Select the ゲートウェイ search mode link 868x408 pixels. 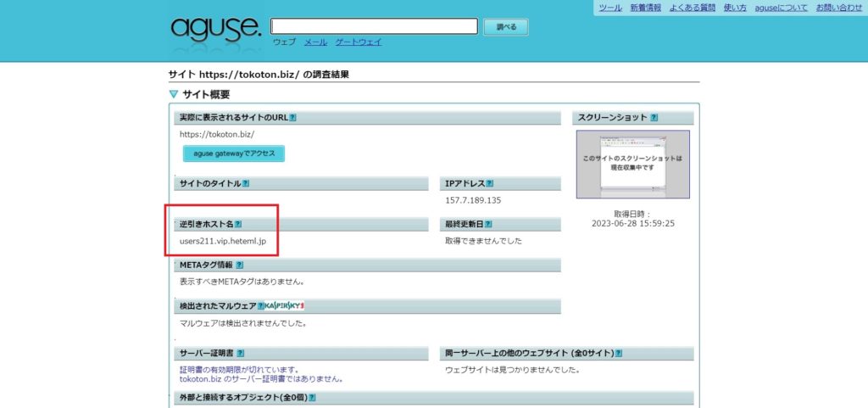click(x=359, y=42)
